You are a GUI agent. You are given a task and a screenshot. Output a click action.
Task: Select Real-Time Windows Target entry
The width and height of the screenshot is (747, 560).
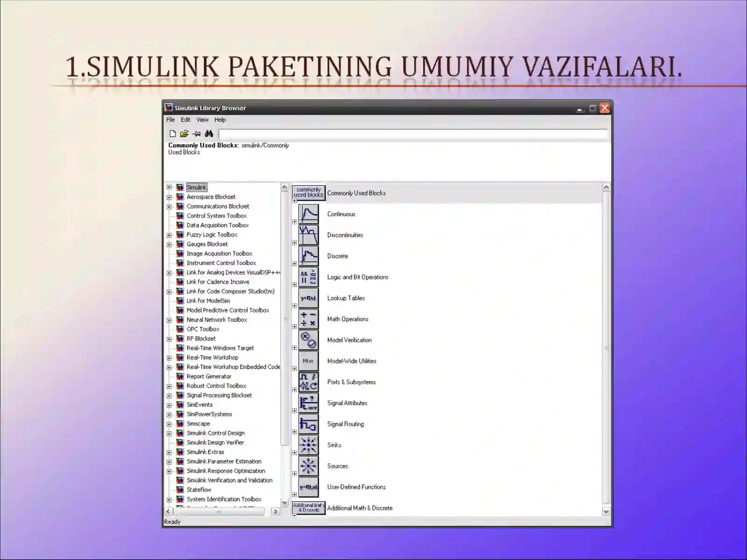pos(220,348)
